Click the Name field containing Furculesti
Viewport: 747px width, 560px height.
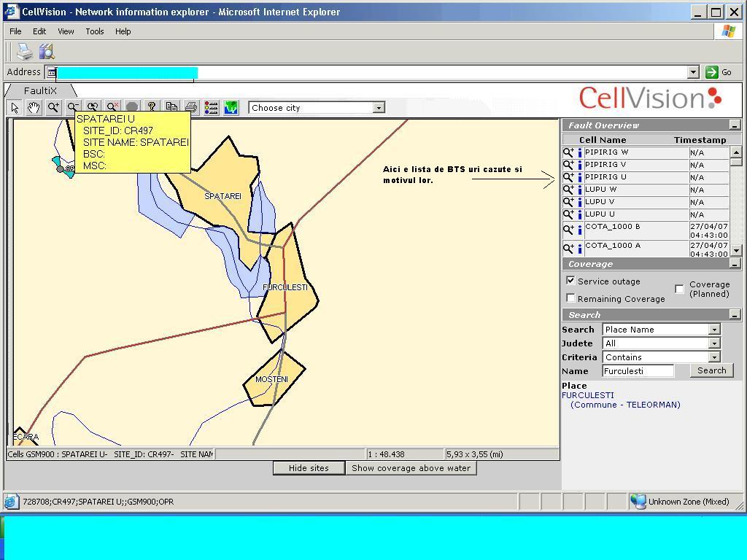coord(638,371)
